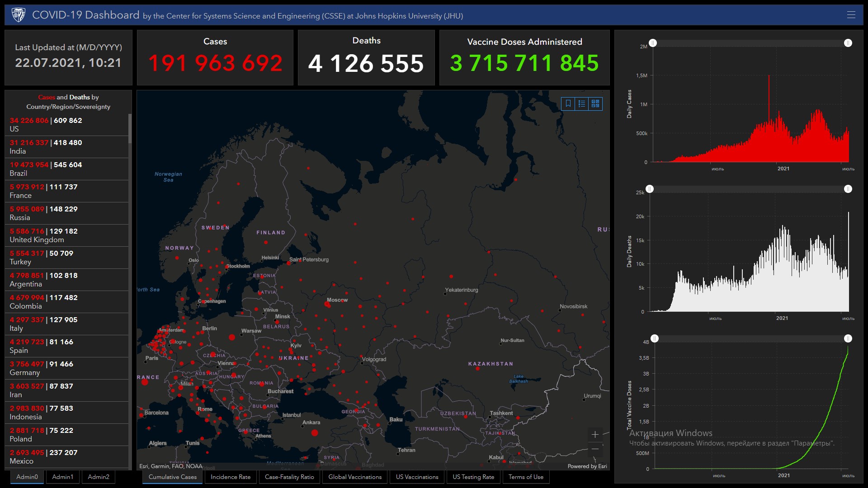Viewport: 868px width, 488px height.
Task: Open the Global Vaccinations tab
Action: coord(355,477)
